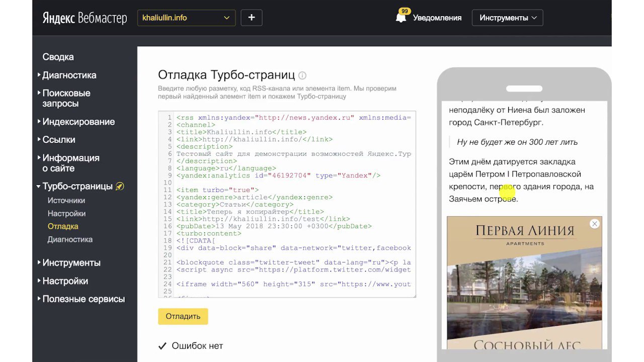
Task: Click the Уведомления label
Action: (437, 18)
